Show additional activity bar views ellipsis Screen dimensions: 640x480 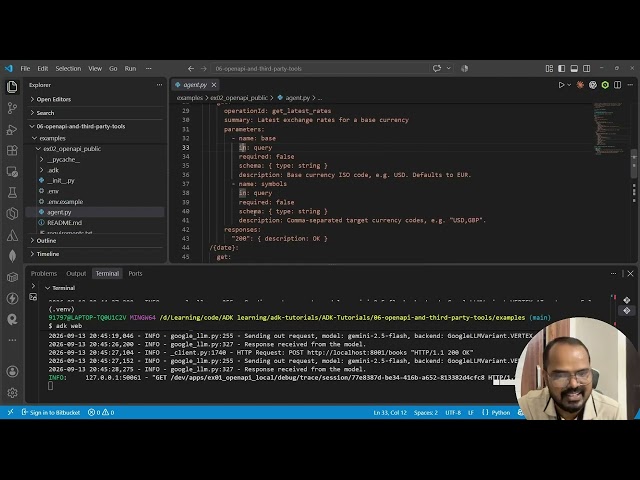coord(12,340)
